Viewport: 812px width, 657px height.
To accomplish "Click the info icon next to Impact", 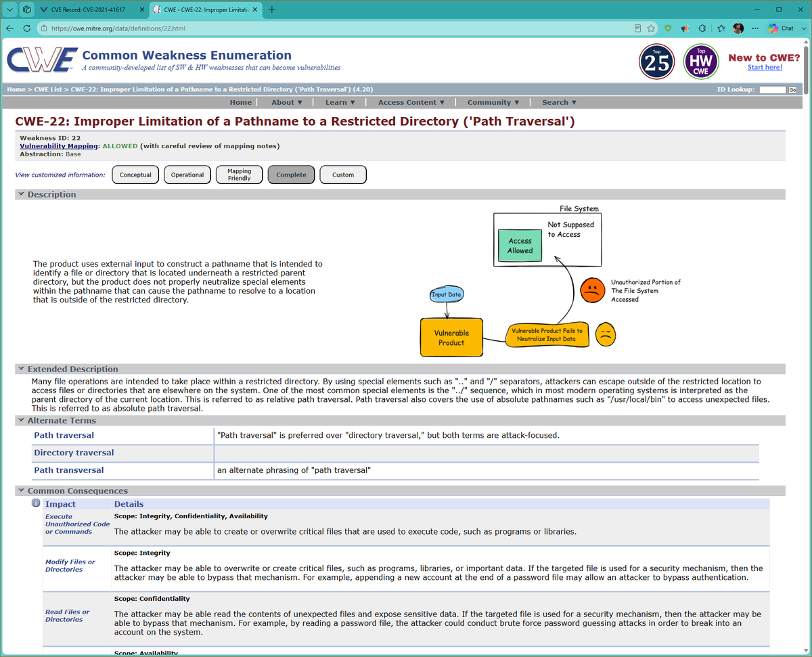I will pyautogui.click(x=37, y=503).
